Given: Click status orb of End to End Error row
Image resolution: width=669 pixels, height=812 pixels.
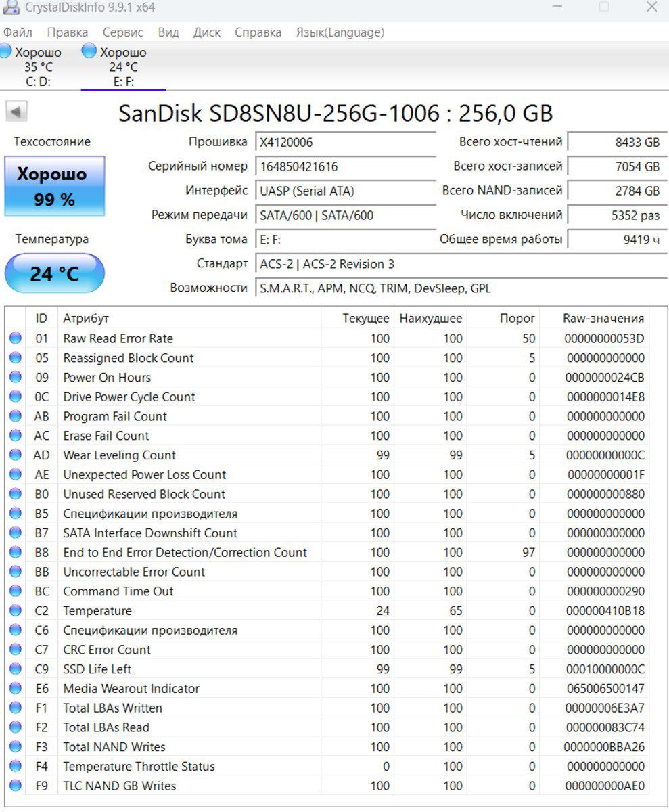Looking at the screenshot, I should tap(16, 553).
